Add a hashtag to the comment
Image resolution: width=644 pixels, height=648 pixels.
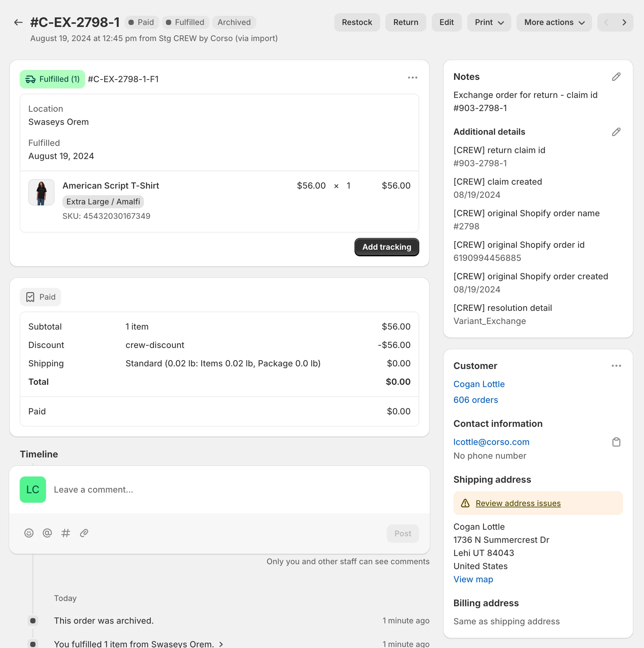pos(65,533)
